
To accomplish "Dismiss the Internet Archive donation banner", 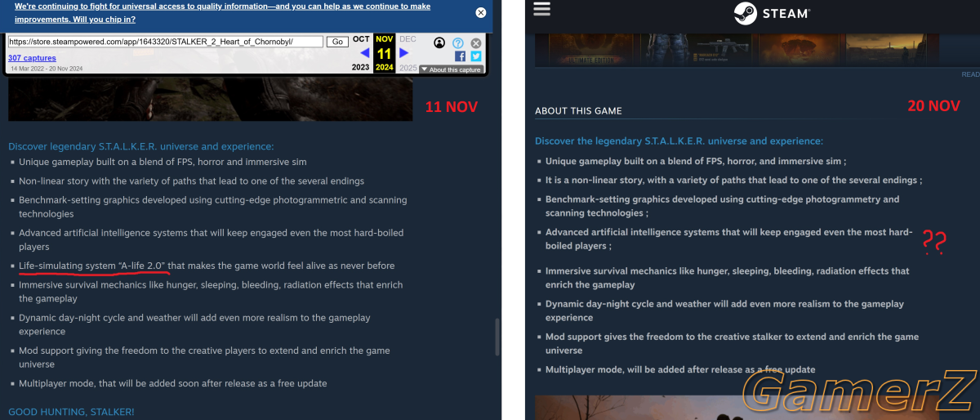I will (x=481, y=12).
